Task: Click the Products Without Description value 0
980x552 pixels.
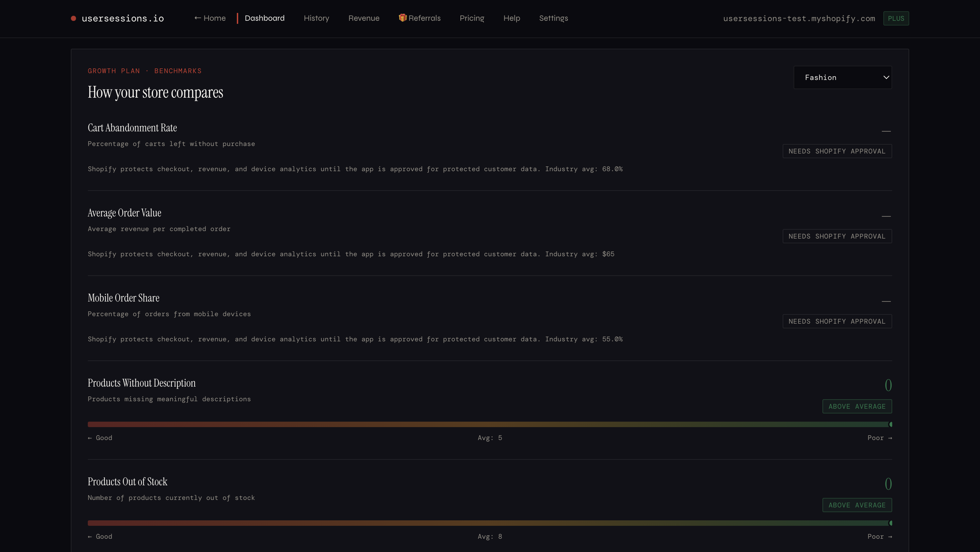Action: pos(888,385)
